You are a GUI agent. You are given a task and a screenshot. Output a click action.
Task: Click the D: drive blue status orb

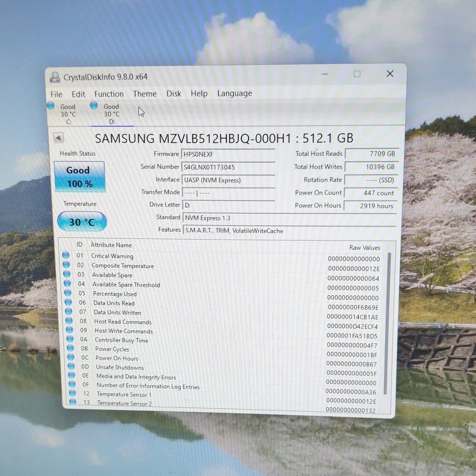[x=94, y=105]
